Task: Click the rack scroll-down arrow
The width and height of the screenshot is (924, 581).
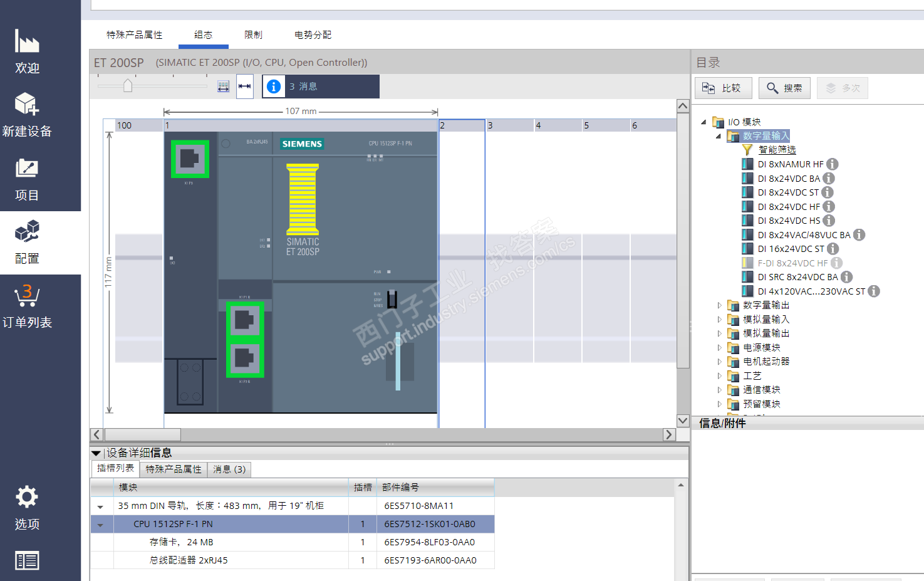Action: click(x=683, y=421)
